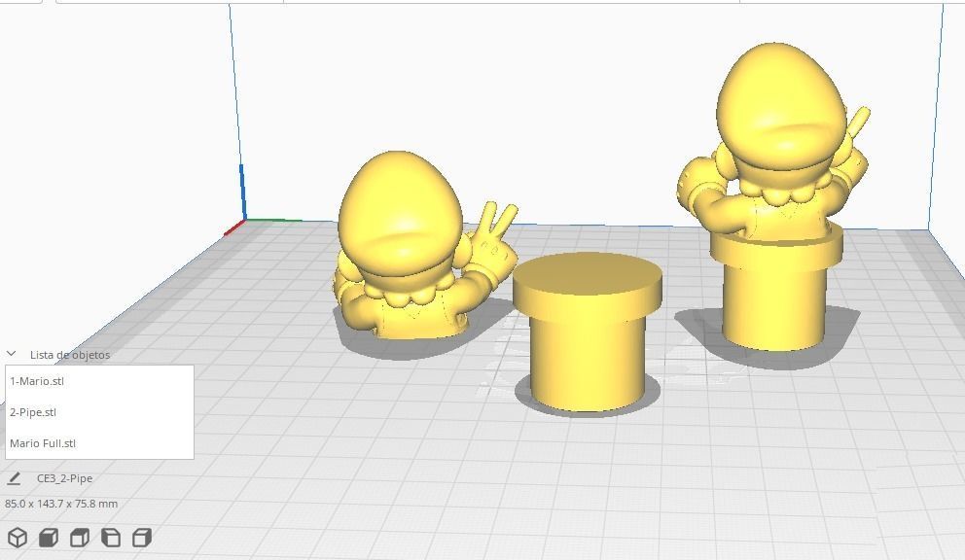Click the 85.0 x 143.7 x 75.8 mm dimensions

point(61,504)
